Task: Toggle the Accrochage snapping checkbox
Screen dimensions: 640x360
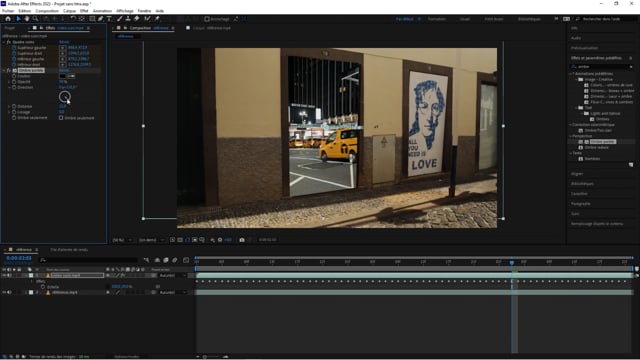Action: click(207, 19)
